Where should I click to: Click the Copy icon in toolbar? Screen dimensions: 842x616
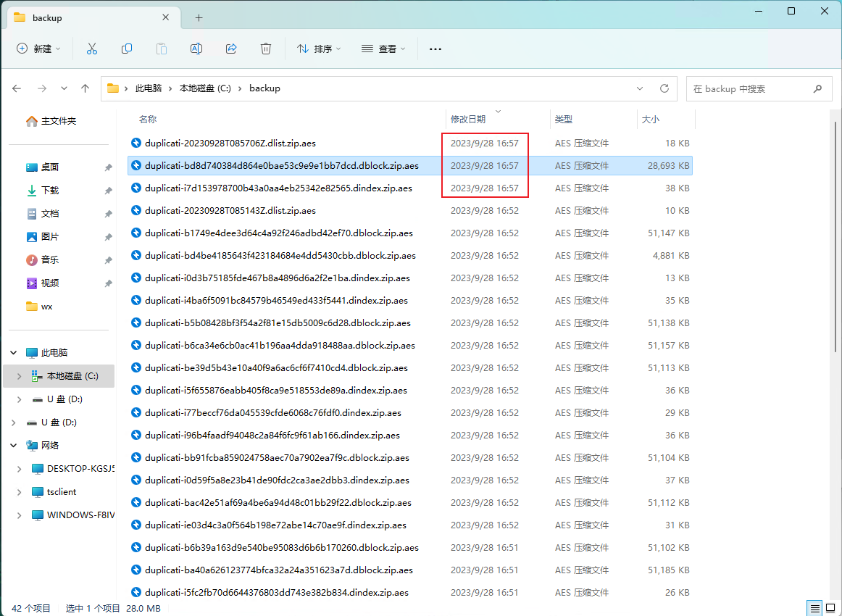click(x=127, y=49)
